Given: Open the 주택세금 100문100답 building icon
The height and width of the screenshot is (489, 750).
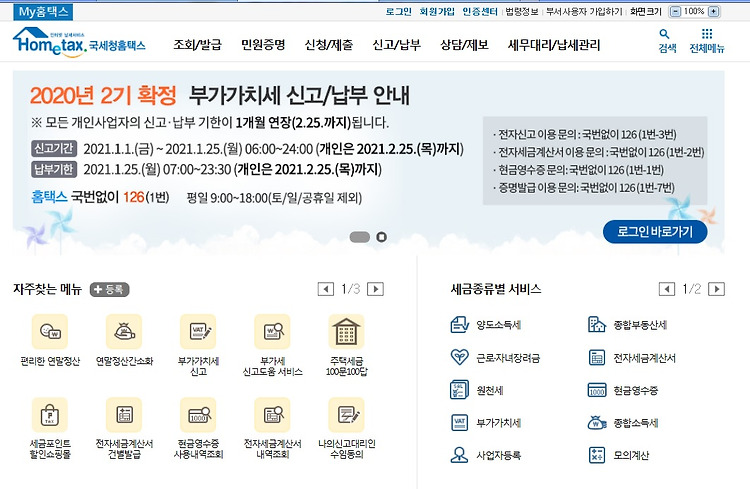Looking at the screenshot, I should [346, 332].
